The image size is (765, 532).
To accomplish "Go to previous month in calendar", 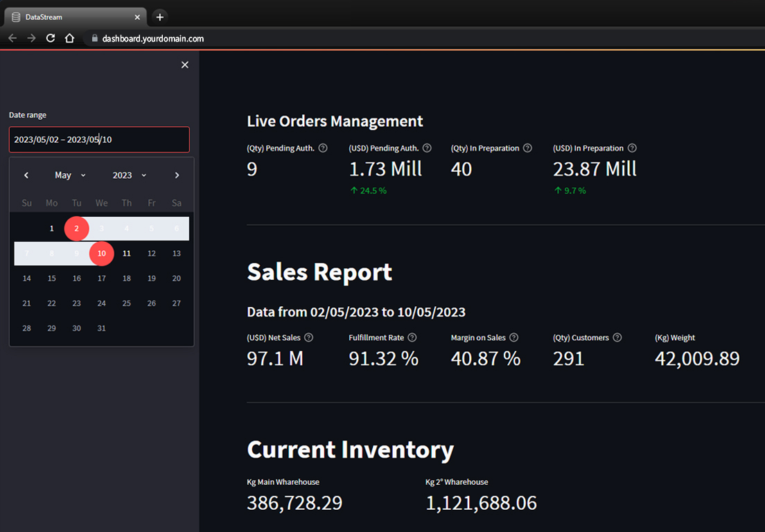I will click(x=26, y=175).
